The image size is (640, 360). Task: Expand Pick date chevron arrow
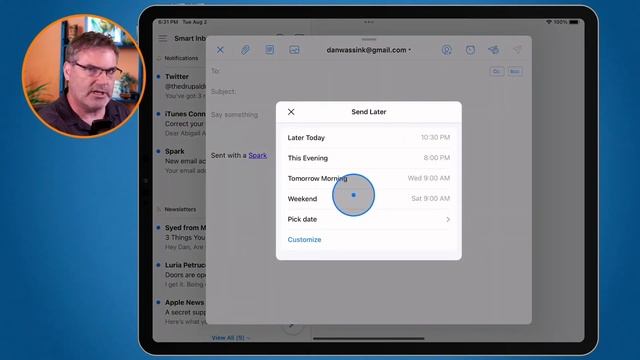448,220
